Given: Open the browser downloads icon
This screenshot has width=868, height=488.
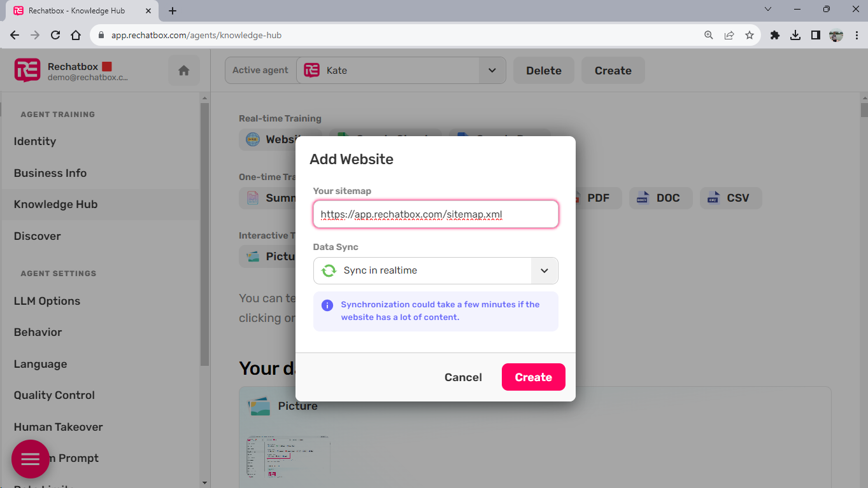Looking at the screenshot, I should [x=795, y=36].
